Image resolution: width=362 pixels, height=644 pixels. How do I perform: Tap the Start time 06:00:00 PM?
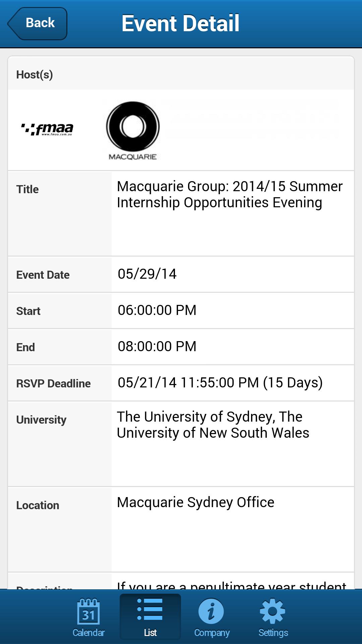point(157,310)
